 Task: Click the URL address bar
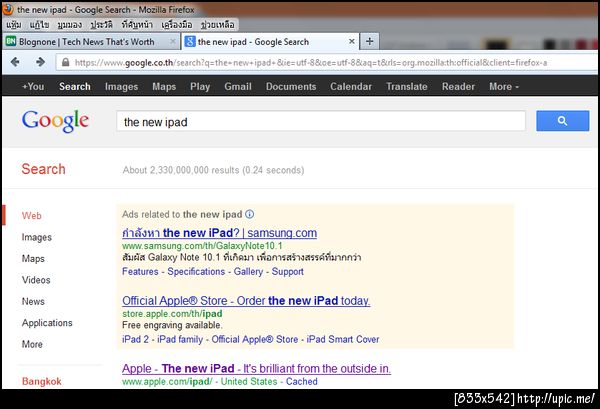[327, 62]
